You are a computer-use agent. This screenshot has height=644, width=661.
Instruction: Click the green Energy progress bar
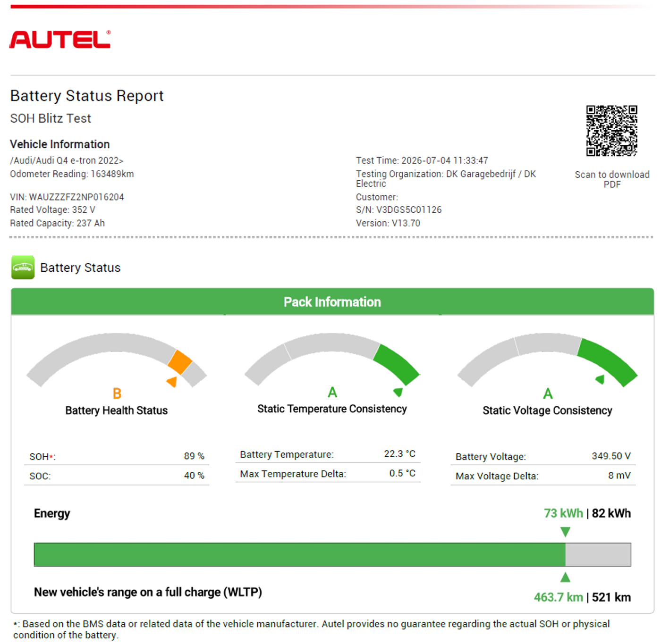299,554
